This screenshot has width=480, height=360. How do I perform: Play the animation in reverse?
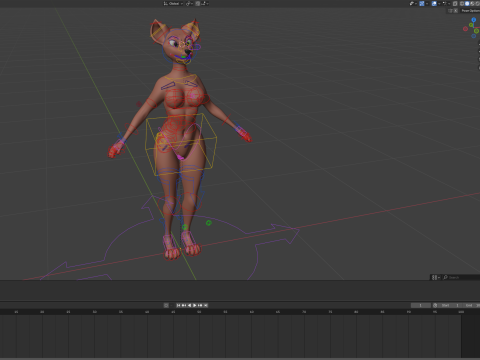(190, 305)
